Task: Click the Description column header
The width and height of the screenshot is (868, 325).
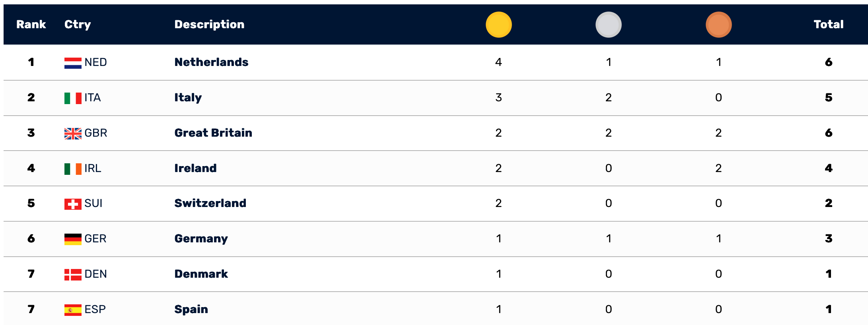Action: [x=209, y=25]
